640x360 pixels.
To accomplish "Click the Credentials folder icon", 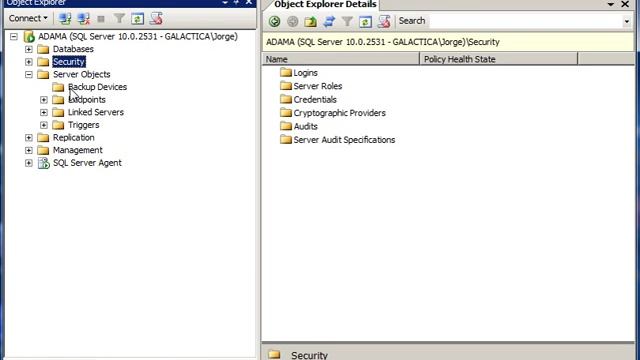I will (x=286, y=100).
